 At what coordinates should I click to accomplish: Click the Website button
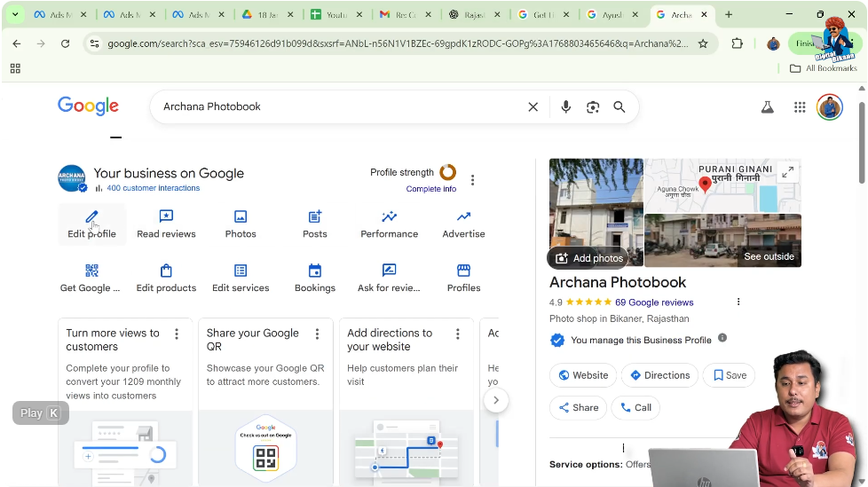point(583,375)
